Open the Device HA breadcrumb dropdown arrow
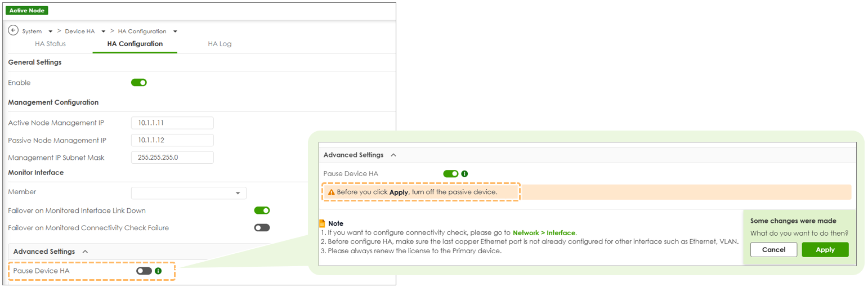This screenshot has height=287, width=868. pyautogui.click(x=104, y=32)
